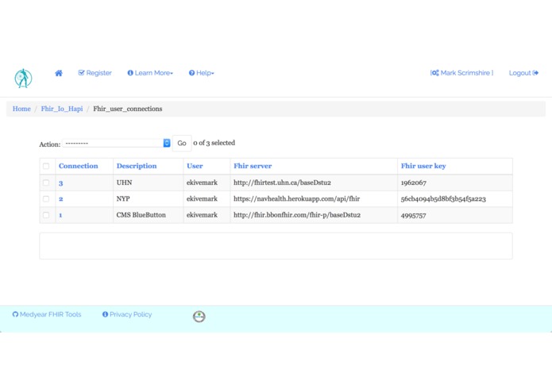The image size is (552, 392).
Task: Go to the home icon in navbar
Action: coord(59,73)
